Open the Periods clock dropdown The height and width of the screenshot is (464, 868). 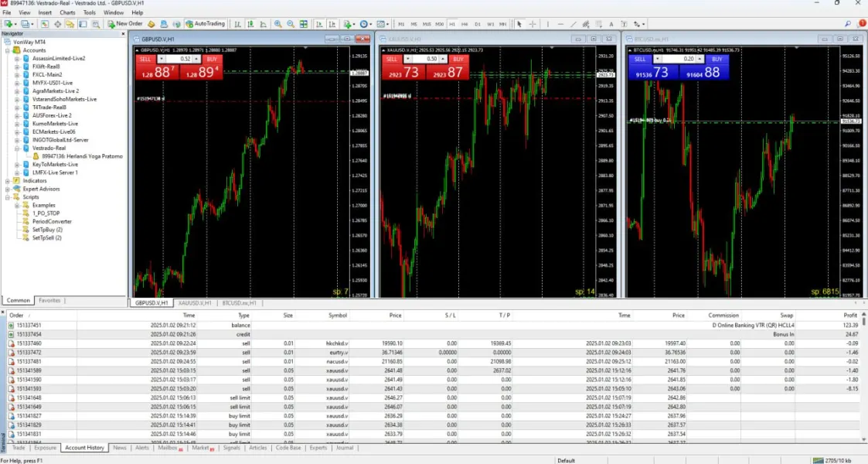click(366, 24)
